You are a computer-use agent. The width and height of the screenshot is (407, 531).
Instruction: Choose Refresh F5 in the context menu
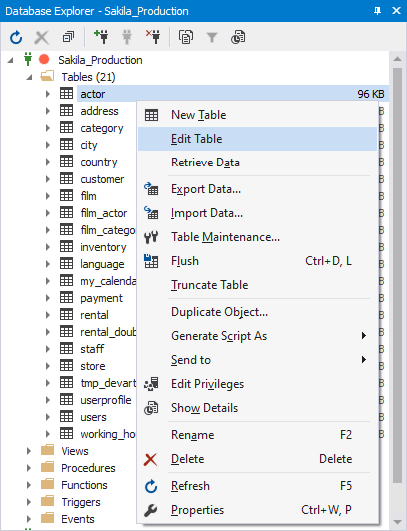pyautogui.click(x=257, y=486)
